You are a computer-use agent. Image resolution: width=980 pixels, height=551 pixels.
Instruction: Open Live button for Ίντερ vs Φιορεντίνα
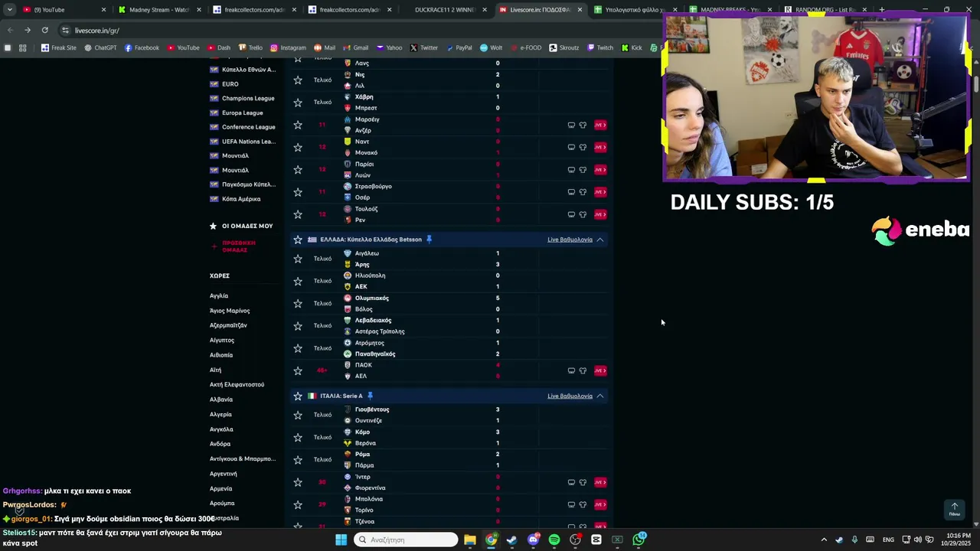click(x=600, y=482)
